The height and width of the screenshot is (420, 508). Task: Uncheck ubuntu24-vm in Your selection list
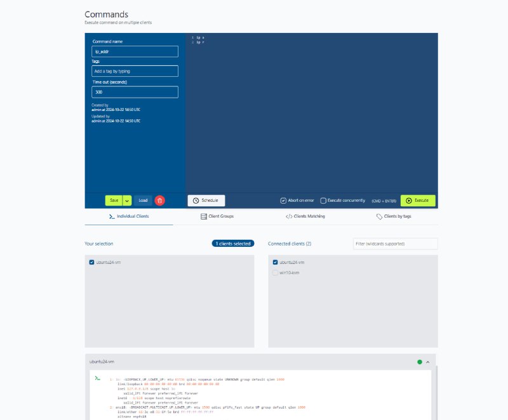point(91,262)
